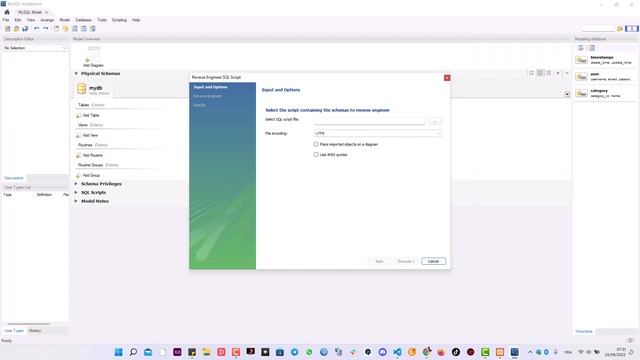Open WhatsApp from taskbar
Screen dimensions: 640x360
[x=309, y=352]
